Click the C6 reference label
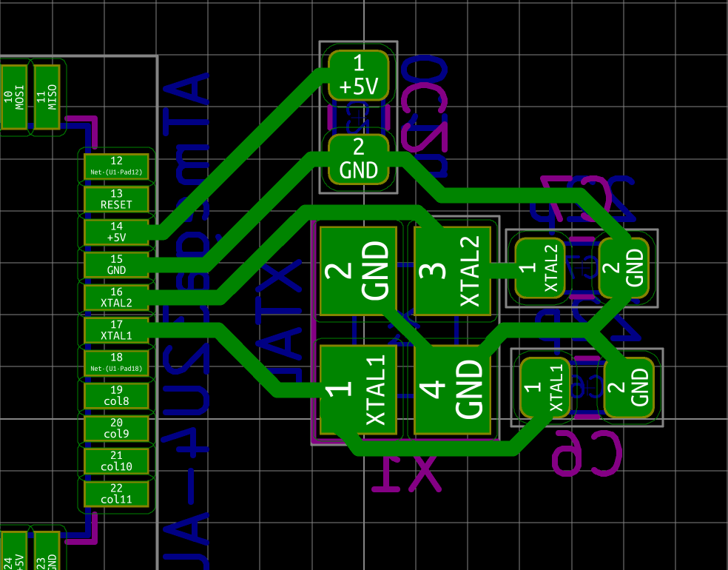 pyautogui.click(x=587, y=453)
